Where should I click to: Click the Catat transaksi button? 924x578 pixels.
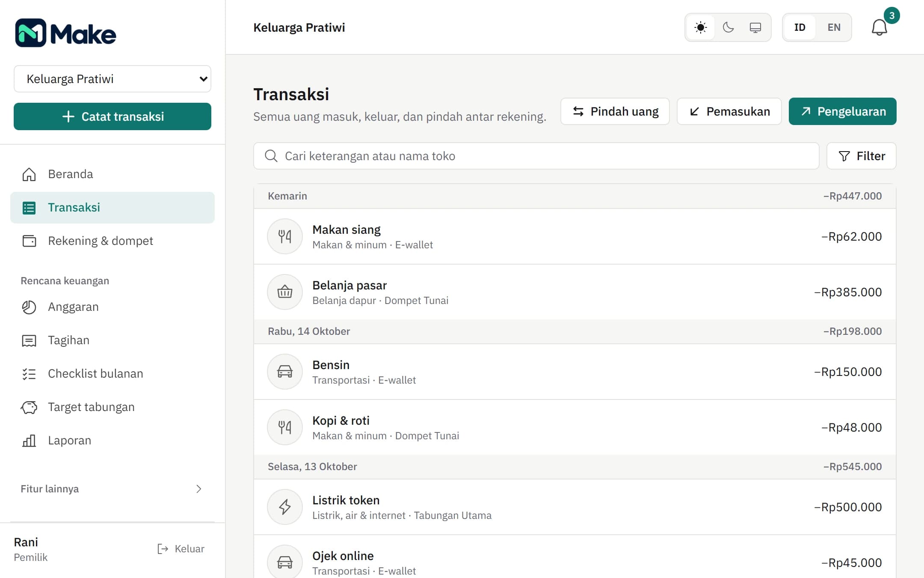coord(113,116)
